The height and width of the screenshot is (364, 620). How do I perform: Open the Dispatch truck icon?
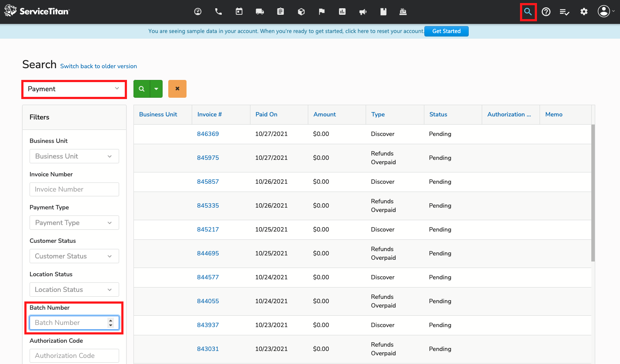(260, 12)
